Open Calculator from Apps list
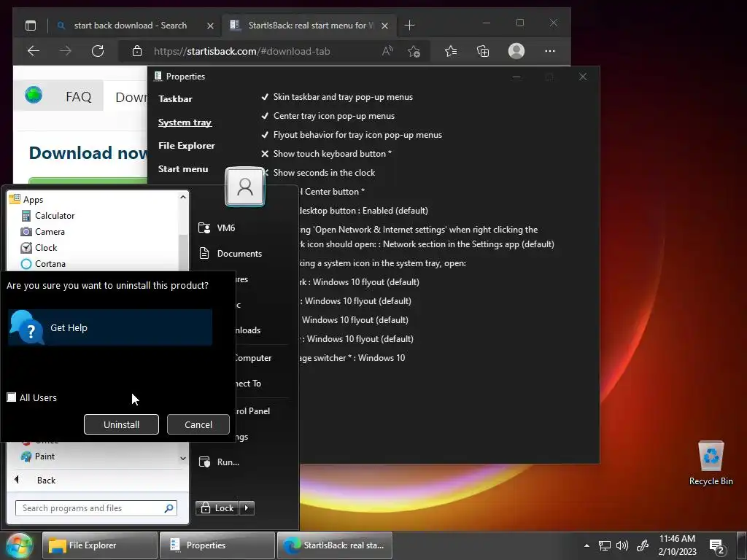Image resolution: width=747 pixels, height=560 pixels. [x=47, y=216]
